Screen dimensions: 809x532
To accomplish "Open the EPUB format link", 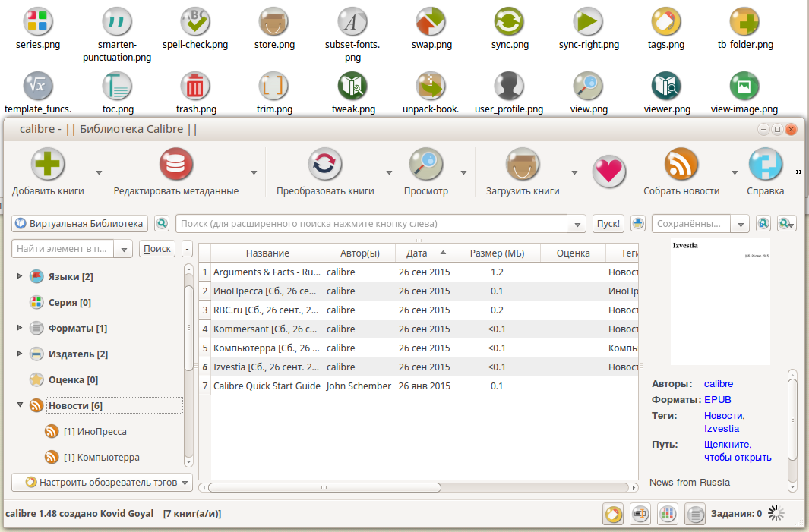I will (x=717, y=399).
